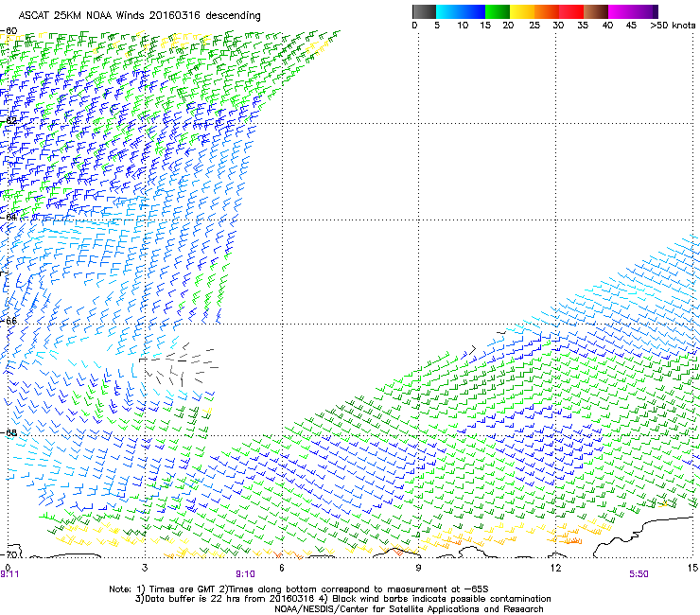Click the '-60' latitude axis label
Viewport: 700px width, 615px height.
click(9, 31)
